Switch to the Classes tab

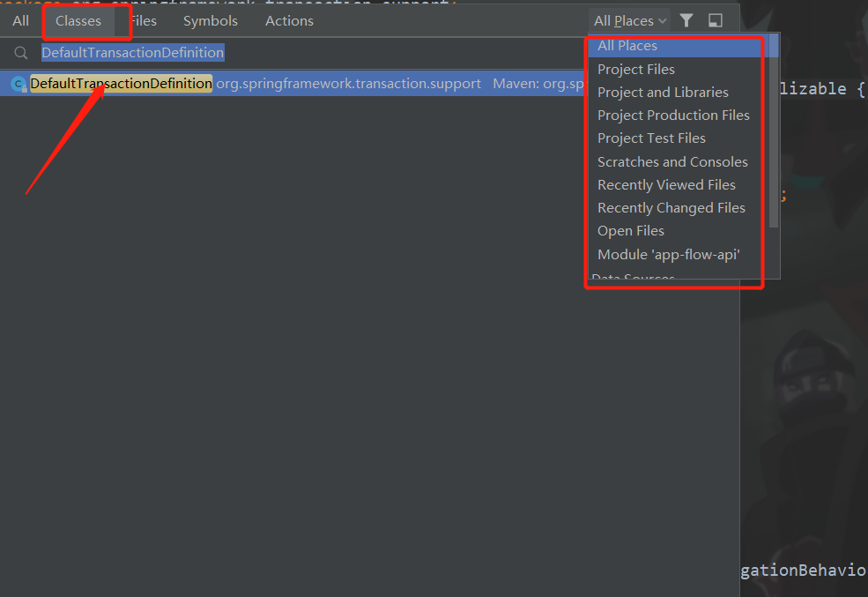(77, 20)
